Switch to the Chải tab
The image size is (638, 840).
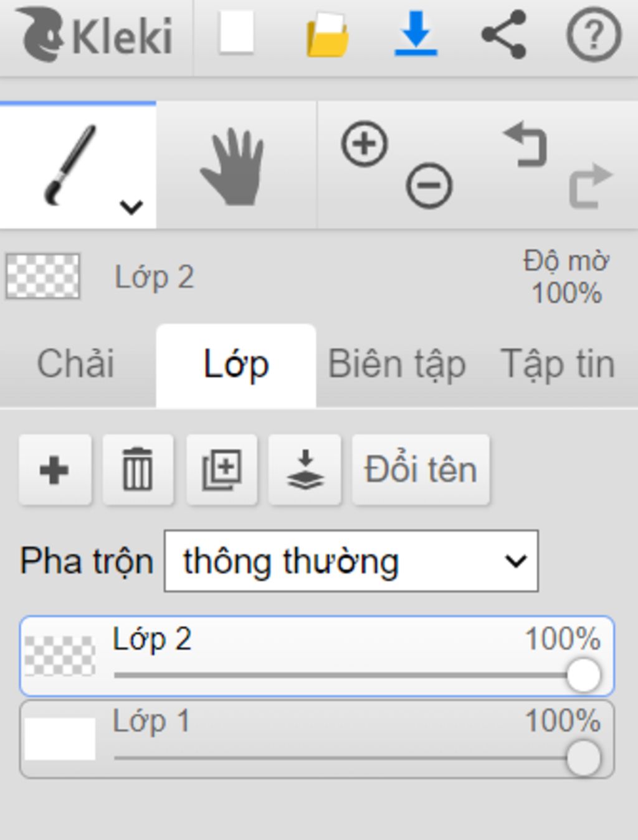(x=76, y=365)
